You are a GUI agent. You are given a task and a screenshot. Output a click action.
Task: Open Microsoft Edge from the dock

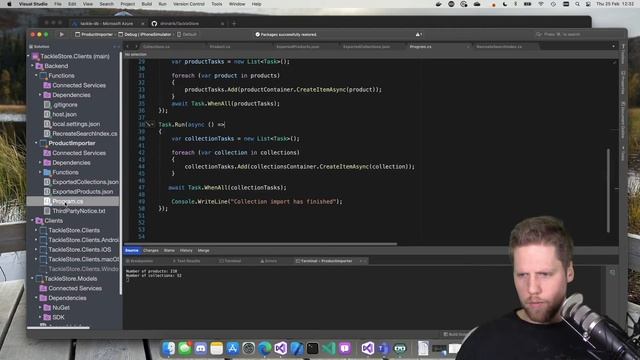coord(264,348)
